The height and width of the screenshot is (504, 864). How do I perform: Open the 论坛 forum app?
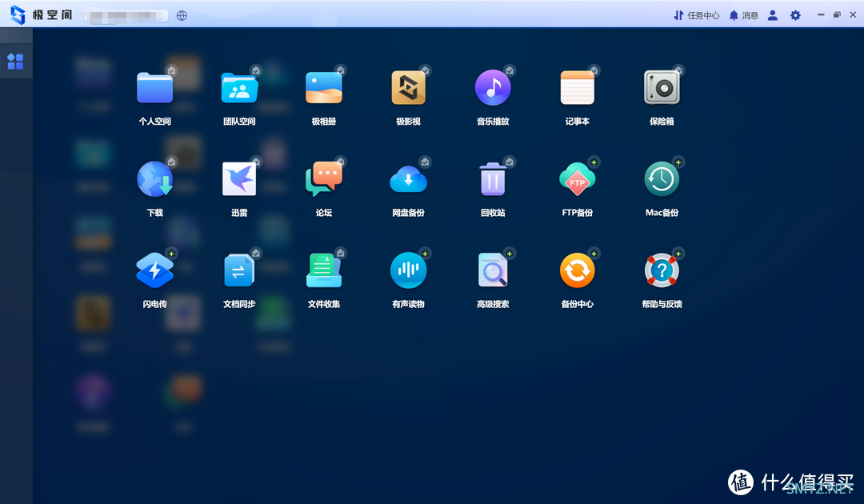[x=324, y=179]
